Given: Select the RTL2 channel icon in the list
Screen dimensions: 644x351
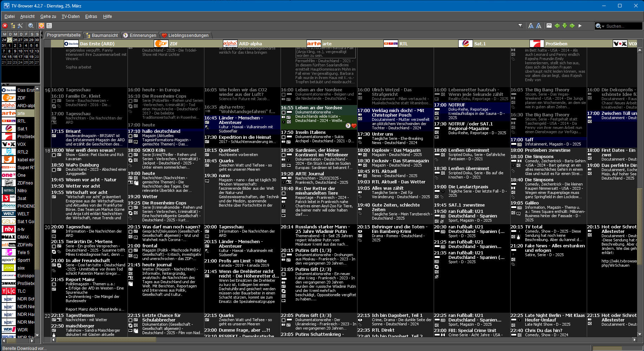Looking at the screenshot, I should click(9, 152).
